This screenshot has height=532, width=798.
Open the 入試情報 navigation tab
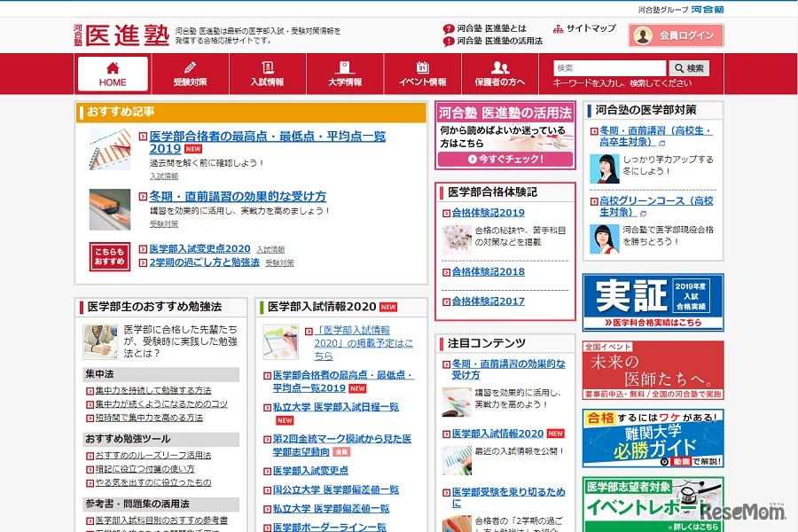268,74
